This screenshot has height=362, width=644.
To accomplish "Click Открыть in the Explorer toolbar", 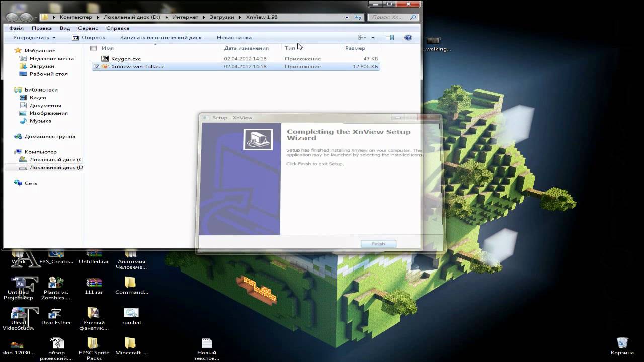I will point(89,37).
